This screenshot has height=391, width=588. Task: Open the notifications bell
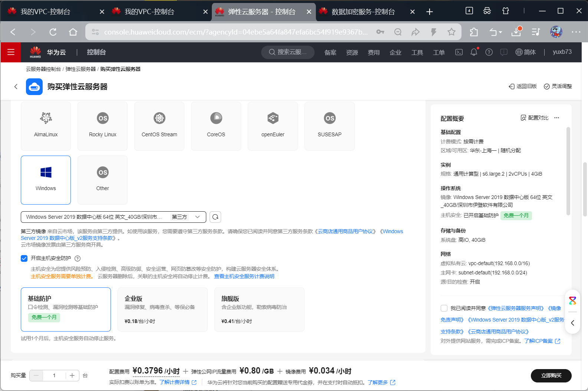click(x=474, y=52)
